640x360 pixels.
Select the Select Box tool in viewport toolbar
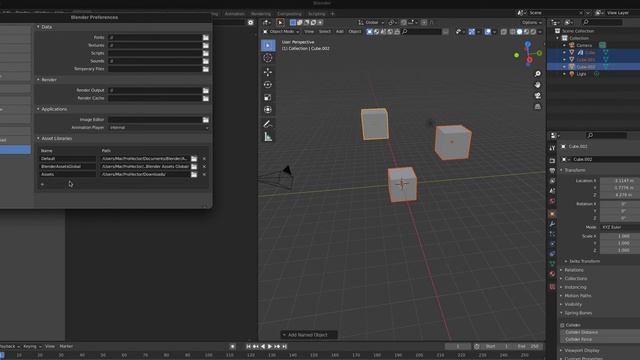(268, 45)
